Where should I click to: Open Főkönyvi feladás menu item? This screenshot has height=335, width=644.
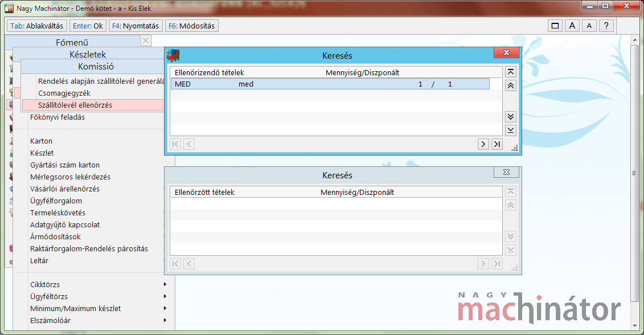(58, 117)
